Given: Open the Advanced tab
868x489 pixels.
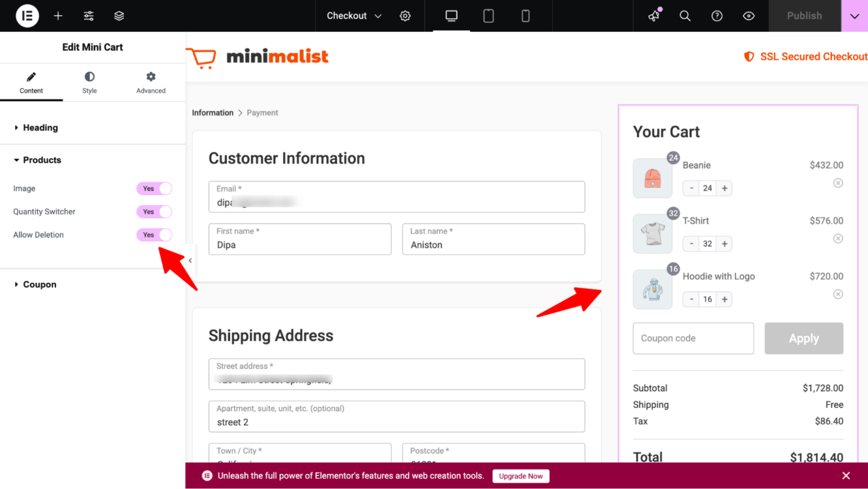Looking at the screenshot, I should [x=150, y=82].
